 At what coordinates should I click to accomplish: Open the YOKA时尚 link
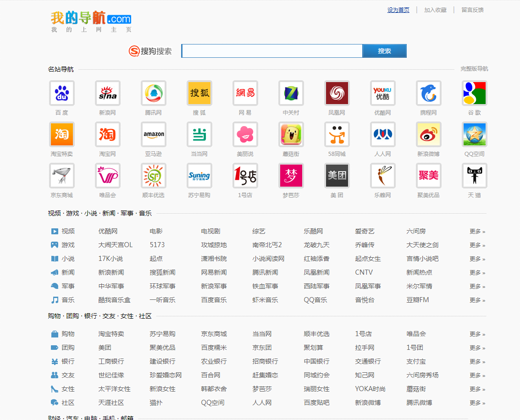click(x=370, y=389)
